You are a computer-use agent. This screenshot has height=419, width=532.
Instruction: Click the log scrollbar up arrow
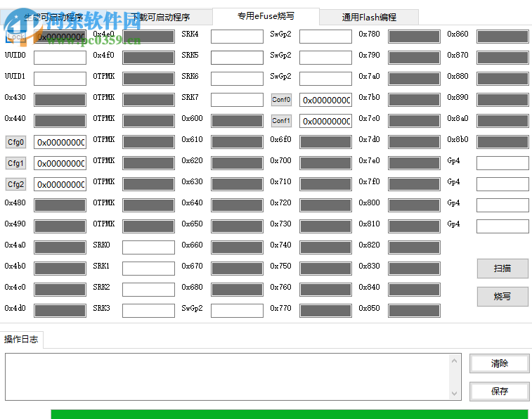(454, 361)
